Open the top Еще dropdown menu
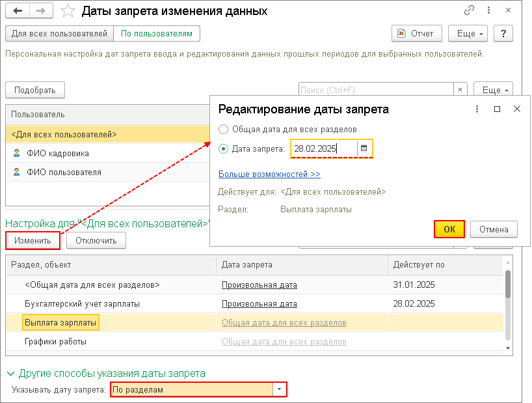532x403 pixels. coord(468,34)
